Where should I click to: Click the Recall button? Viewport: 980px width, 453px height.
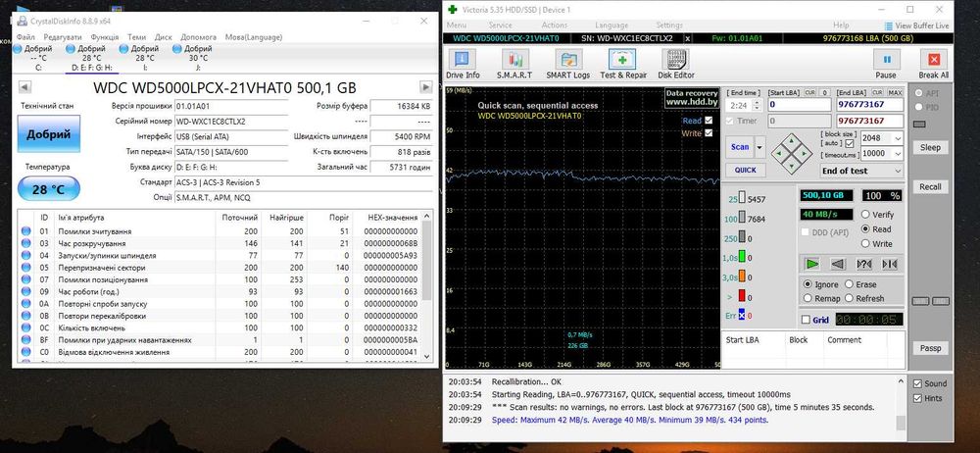click(931, 186)
